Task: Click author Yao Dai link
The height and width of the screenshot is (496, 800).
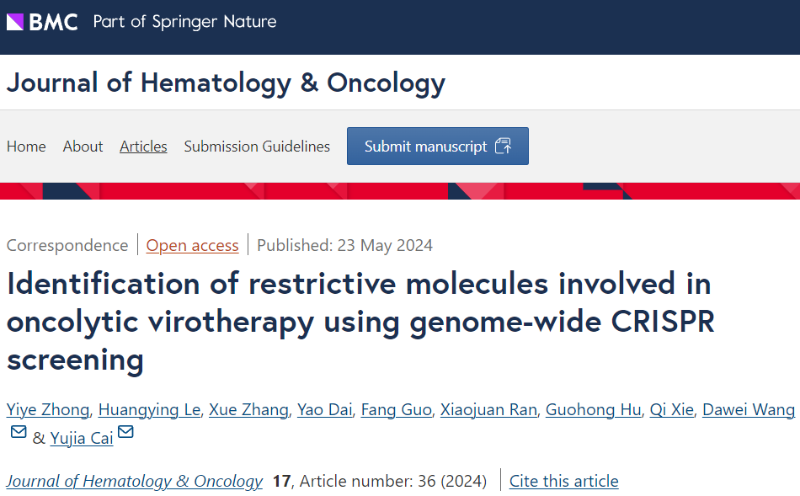Action: click(324, 410)
